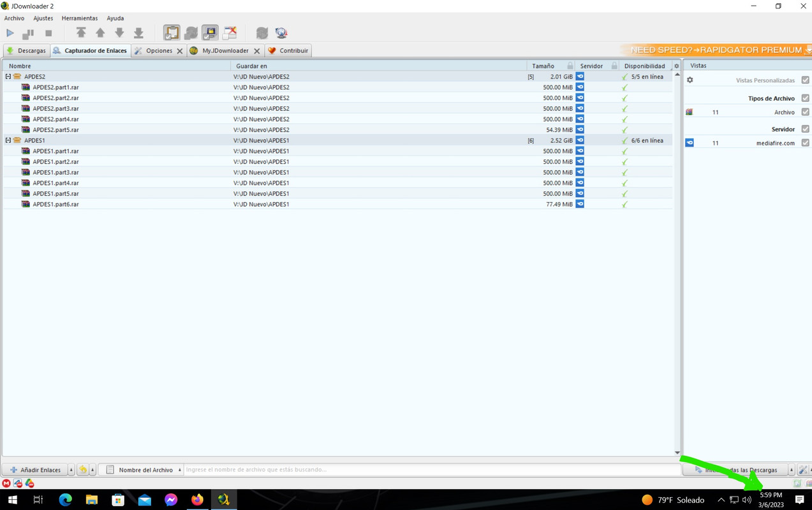
Task: Close the My.JDownloader tab
Action: (257, 51)
